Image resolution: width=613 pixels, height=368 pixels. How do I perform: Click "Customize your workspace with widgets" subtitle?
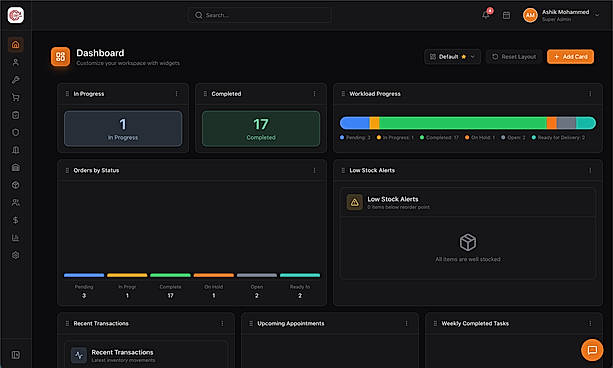(128, 63)
